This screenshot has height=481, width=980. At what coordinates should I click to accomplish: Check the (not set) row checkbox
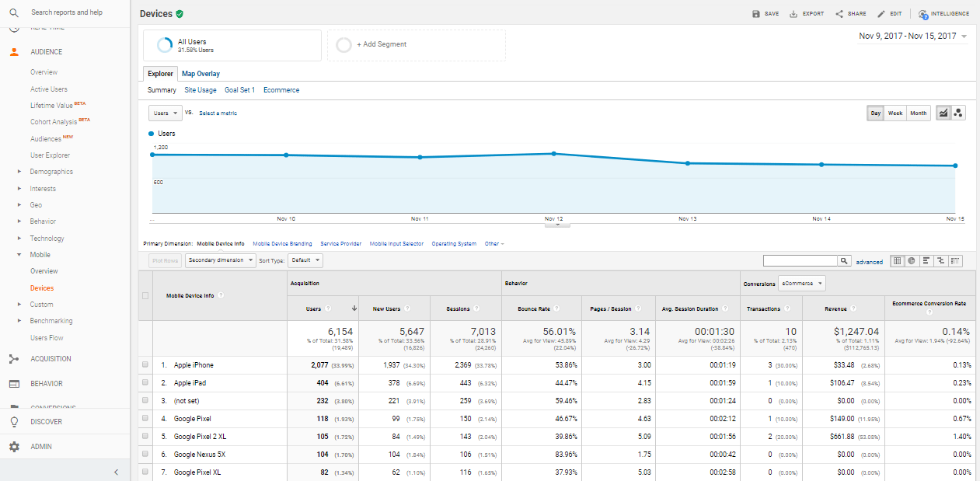point(145,401)
